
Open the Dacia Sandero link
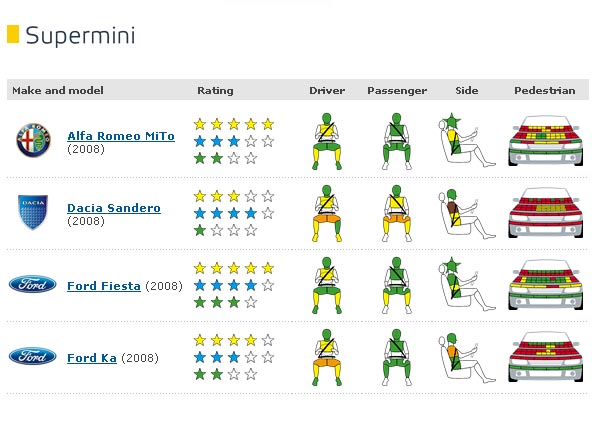[114, 208]
